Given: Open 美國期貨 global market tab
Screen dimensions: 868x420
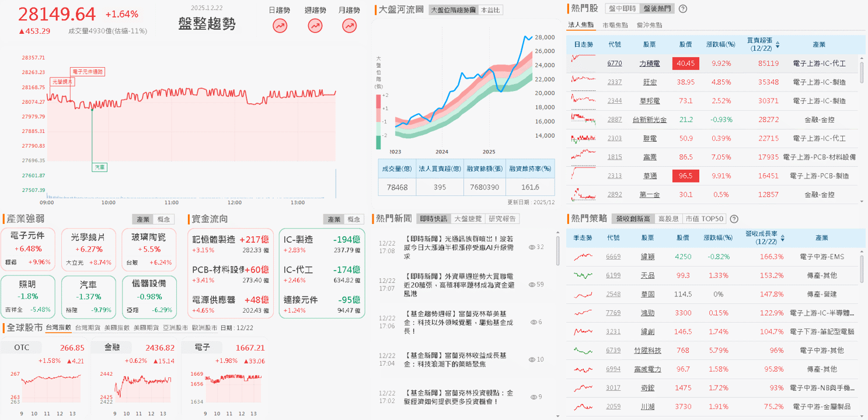Looking at the screenshot, I should (146, 328).
